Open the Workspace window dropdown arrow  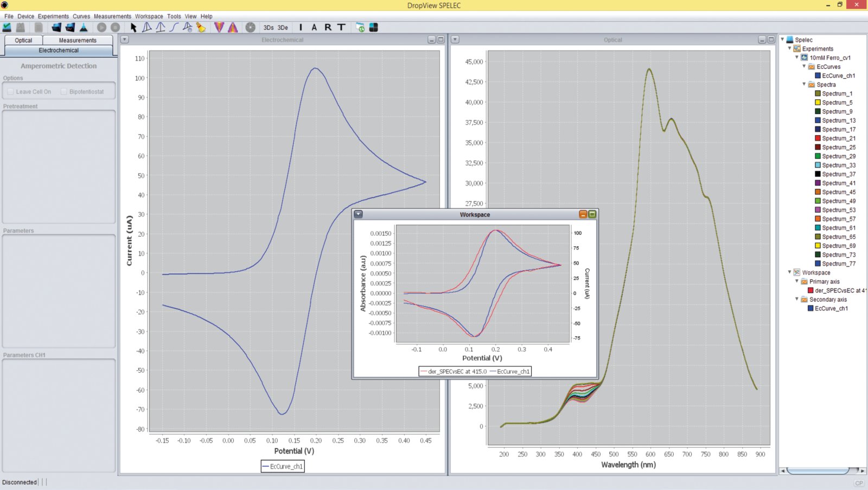[x=359, y=214]
